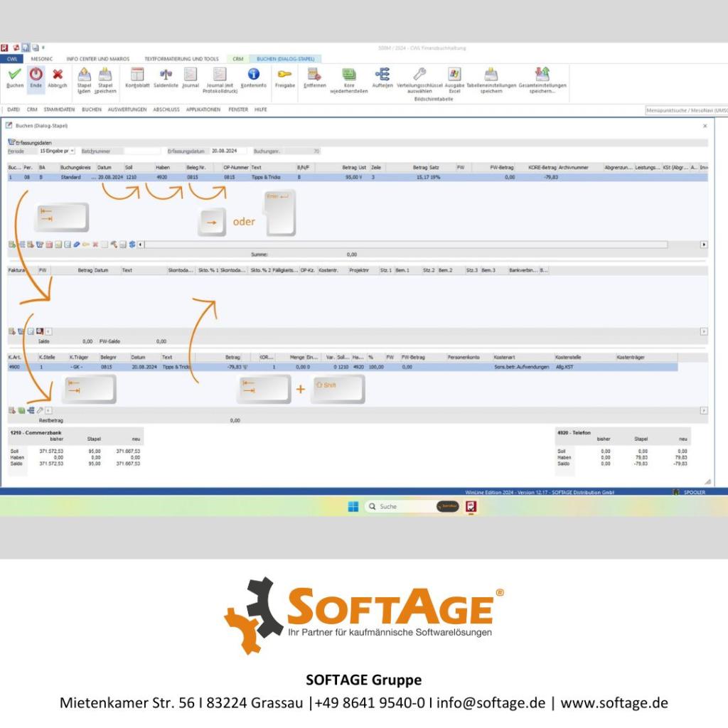
Task: Open the plain Journal icon
Action: (x=191, y=77)
